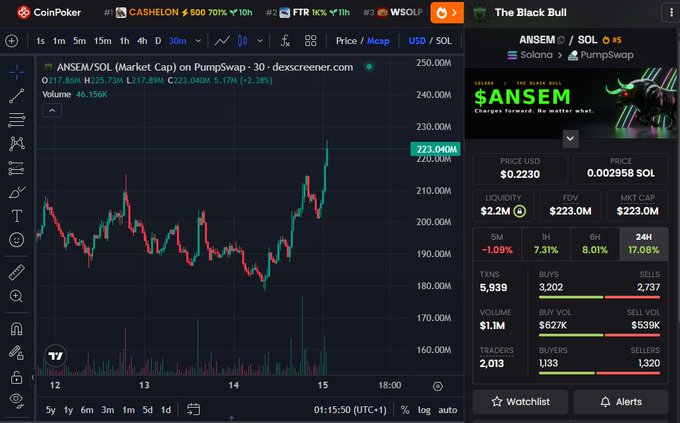Toggle stay in drawing mode
The width and height of the screenshot is (680, 423).
click(x=16, y=353)
